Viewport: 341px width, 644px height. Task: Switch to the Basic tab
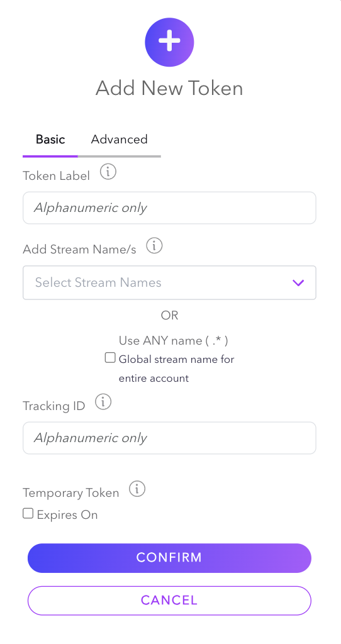point(50,140)
